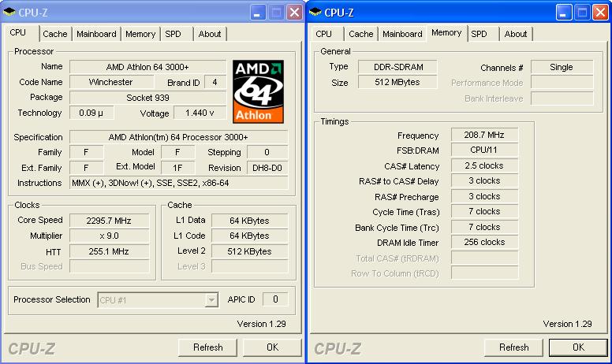Click the multiplier value 'x 9.0'
Viewport: 612px width, 364px height.
tap(109, 236)
